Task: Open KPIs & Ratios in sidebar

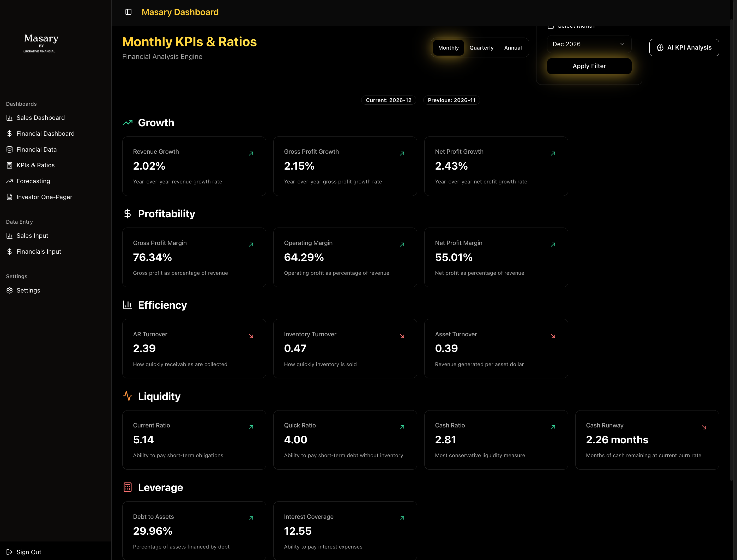Action: (x=35, y=165)
